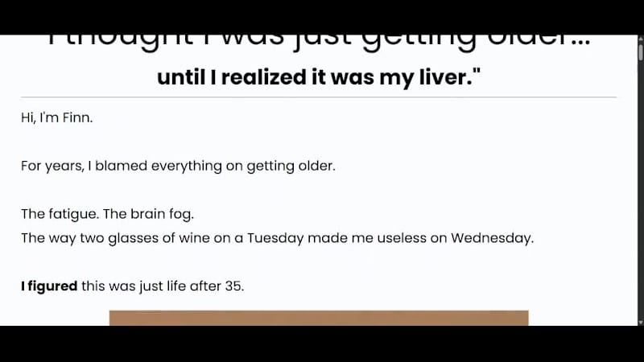Screen dimensions: 644x362
Task: Click the scrollbar down arrow
Action: coord(640,320)
